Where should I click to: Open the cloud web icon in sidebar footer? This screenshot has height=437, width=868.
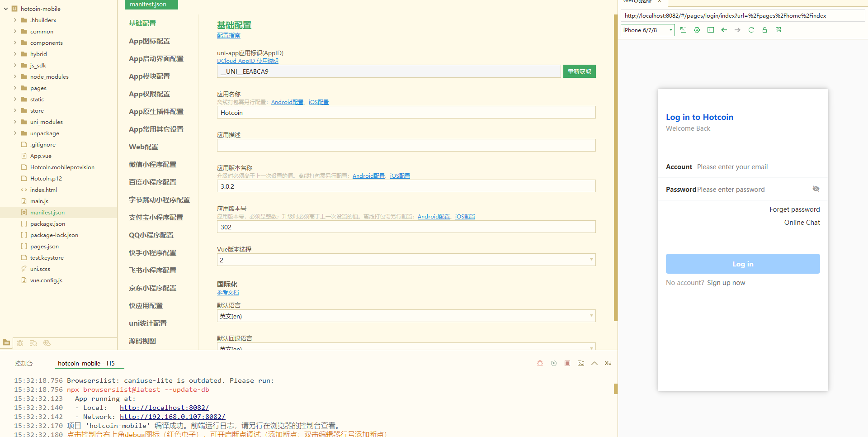47,343
